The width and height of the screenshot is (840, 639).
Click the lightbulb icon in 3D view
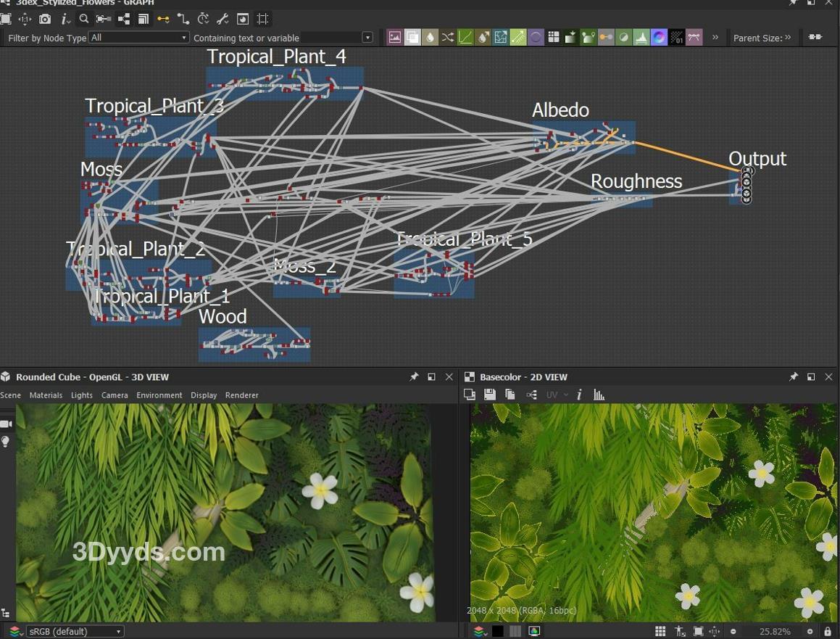(x=6, y=442)
